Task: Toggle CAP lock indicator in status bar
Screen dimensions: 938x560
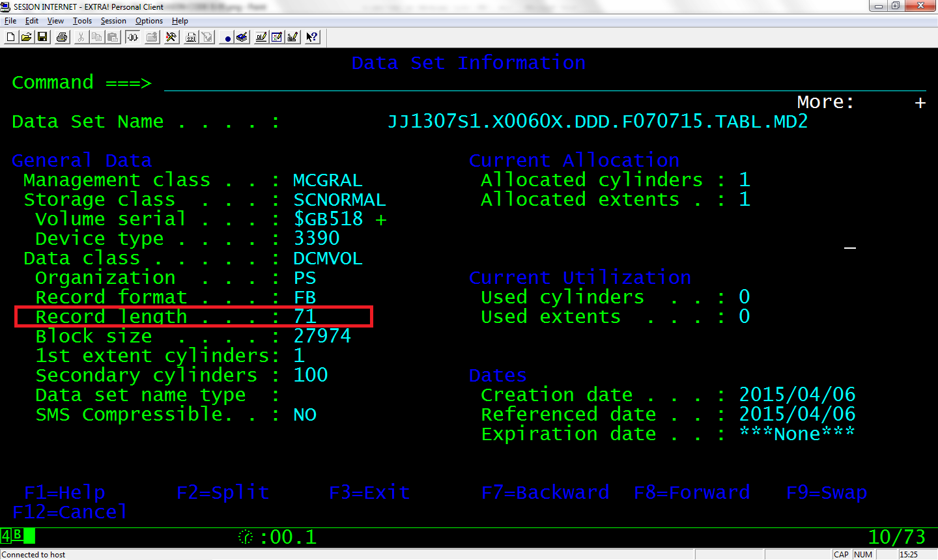Action: pos(842,554)
